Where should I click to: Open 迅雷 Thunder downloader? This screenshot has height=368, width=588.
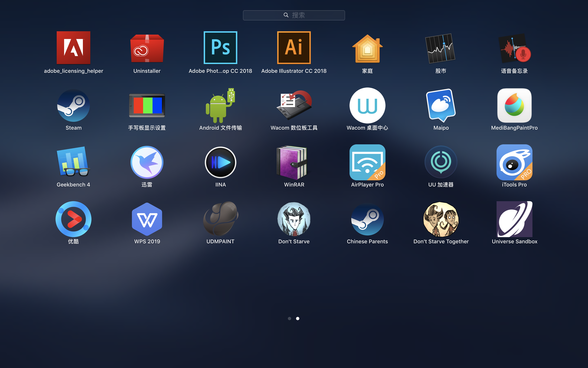tap(147, 162)
